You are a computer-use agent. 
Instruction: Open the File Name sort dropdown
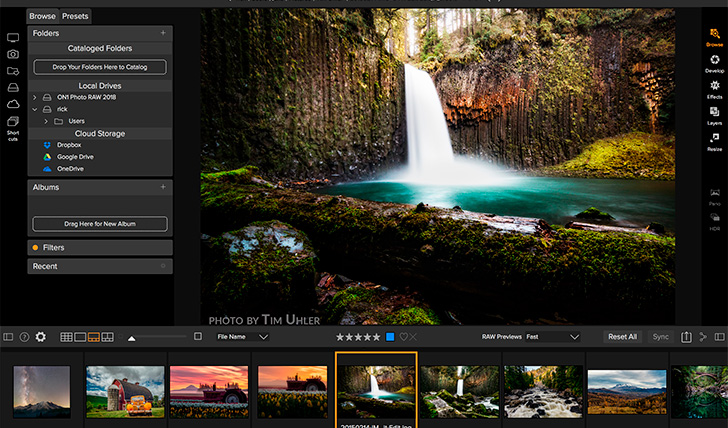[243, 337]
